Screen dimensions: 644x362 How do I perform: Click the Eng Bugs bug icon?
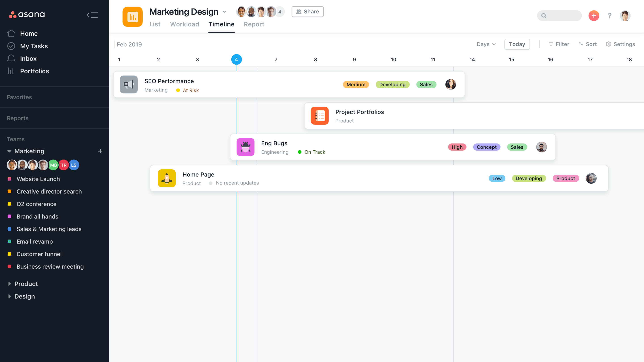(x=246, y=147)
